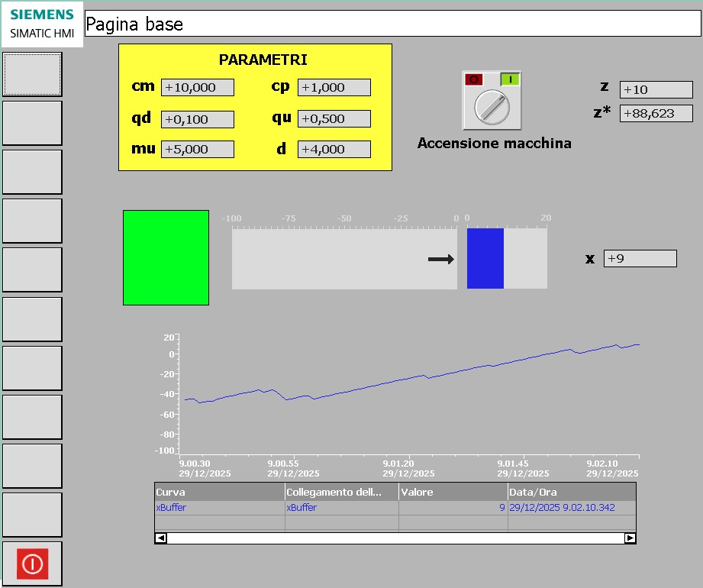Click the mu parameter value field

[198, 150]
